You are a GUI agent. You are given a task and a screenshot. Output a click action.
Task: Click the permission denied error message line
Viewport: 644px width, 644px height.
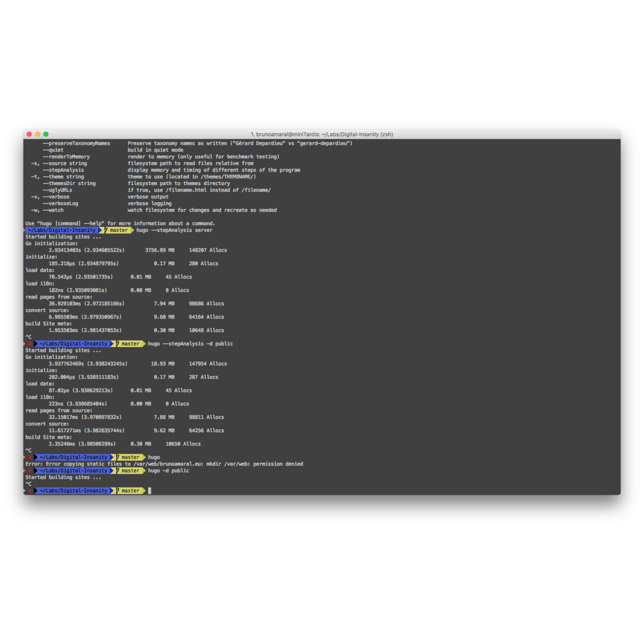(164, 464)
